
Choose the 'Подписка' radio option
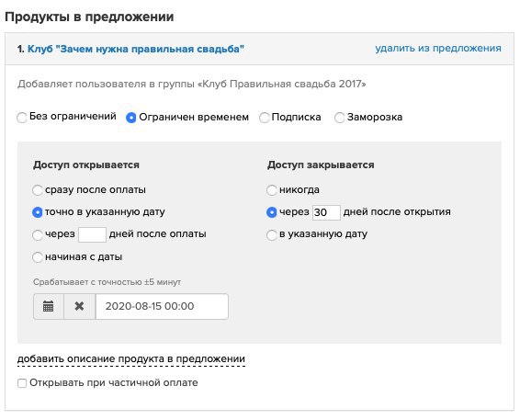[265, 118]
